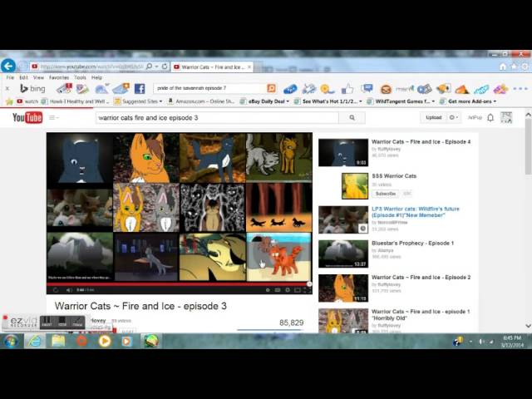Open the Help menu
The width and height of the screenshot is (532, 399).
click(x=96, y=77)
